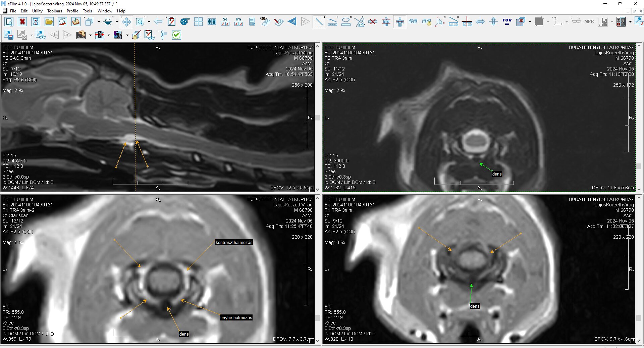644x348 pixels.
Task: Expand the hand-on-filmstrip dropdown arrow
Action: coord(90,35)
